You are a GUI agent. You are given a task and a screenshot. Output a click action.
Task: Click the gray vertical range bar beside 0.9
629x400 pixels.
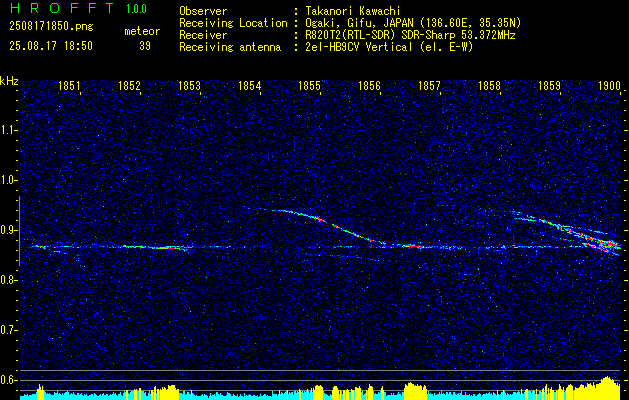[x=19, y=231]
